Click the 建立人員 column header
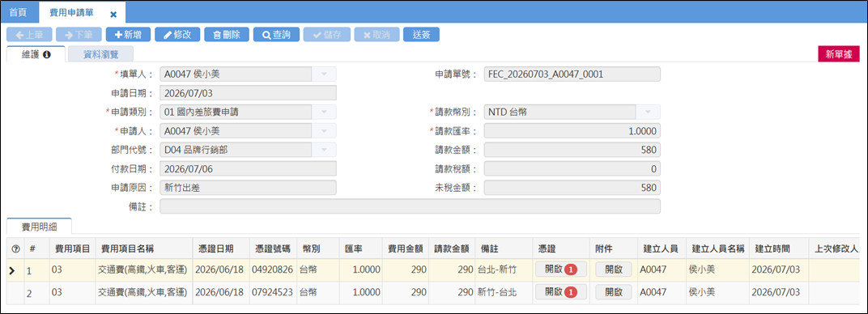Screen dimensions: 868x314 (x=661, y=248)
